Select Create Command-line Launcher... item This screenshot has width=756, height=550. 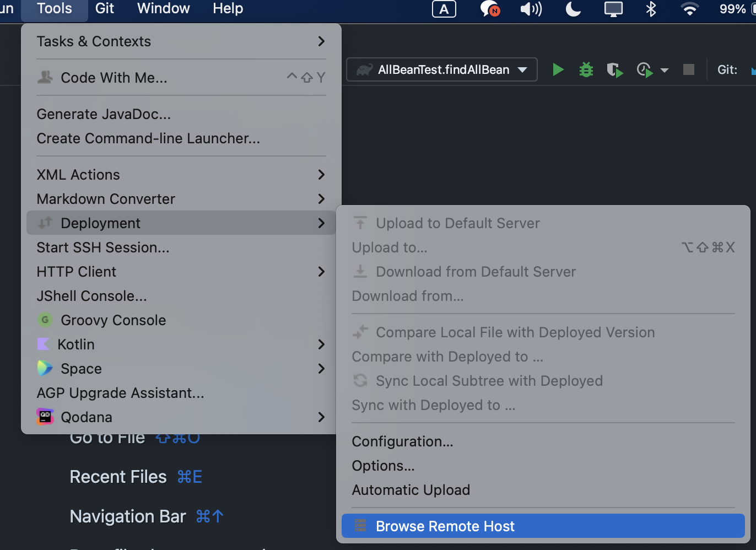pyautogui.click(x=181, y=138)
